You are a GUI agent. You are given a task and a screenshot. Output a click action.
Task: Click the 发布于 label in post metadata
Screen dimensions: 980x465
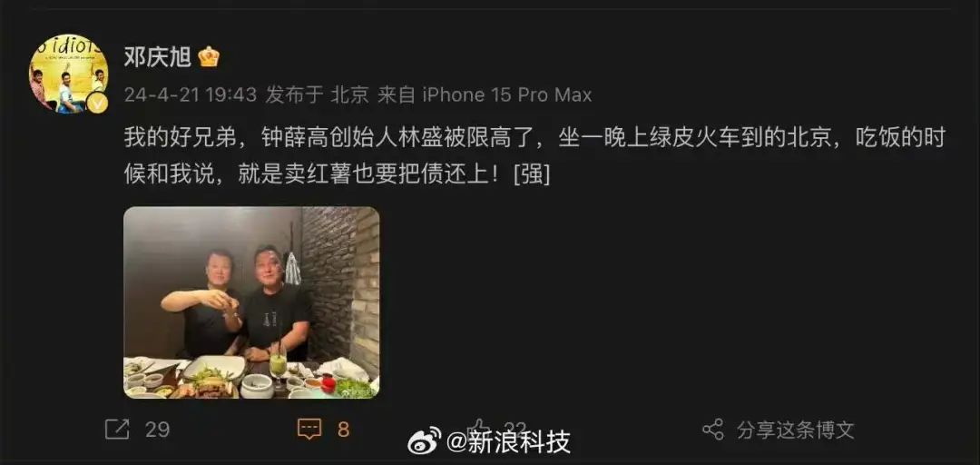(294, 95)
